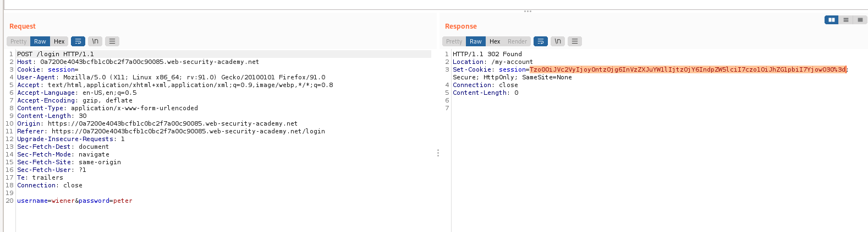This screenshot has width=868, height=232.
Task: Select the side-by-side layout icon
Action: tap(831, 20)
